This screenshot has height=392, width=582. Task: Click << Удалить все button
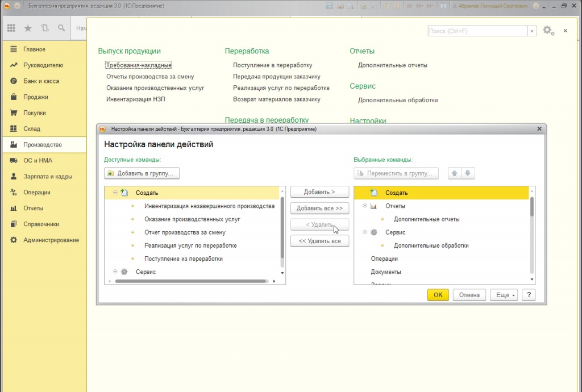tap(319, 241)
